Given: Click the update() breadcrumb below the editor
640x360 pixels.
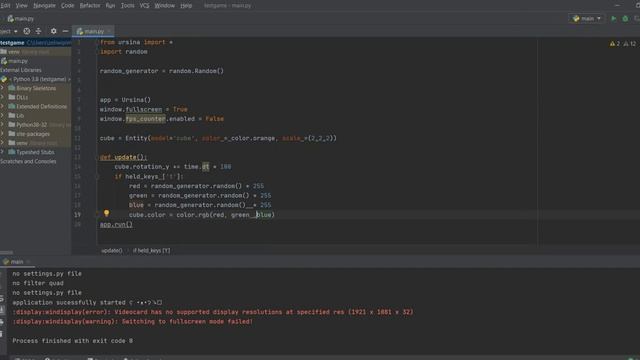Looking at the screenshot, I should (x=111, y=251).
